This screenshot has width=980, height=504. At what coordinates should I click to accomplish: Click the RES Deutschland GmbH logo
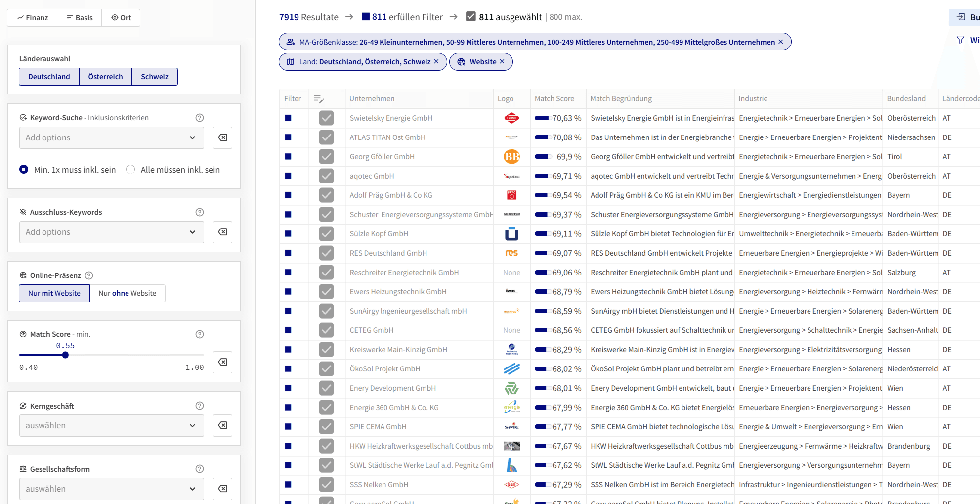coord(511,253)
